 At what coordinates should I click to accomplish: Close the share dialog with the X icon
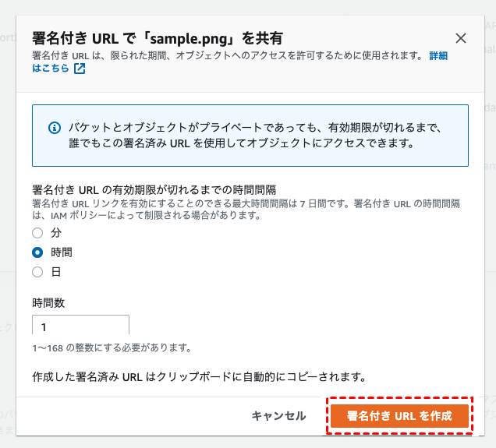[x=461, y=38]
